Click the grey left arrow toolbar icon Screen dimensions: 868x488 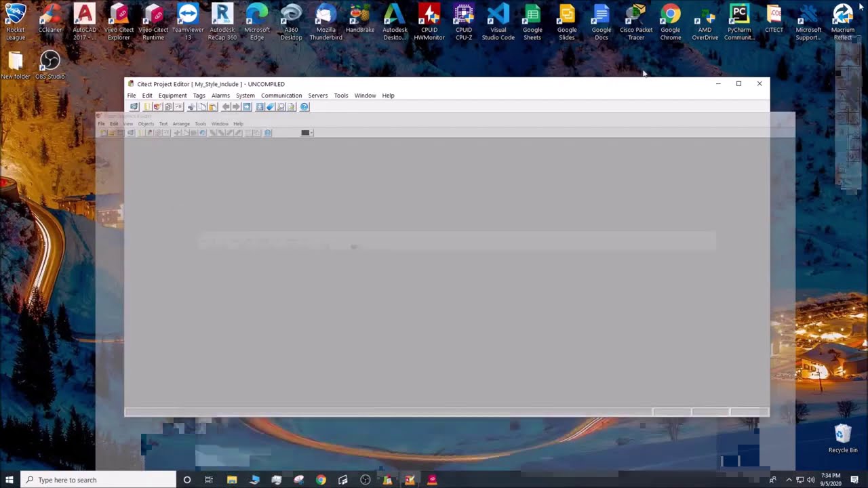(x=226, y=107)
